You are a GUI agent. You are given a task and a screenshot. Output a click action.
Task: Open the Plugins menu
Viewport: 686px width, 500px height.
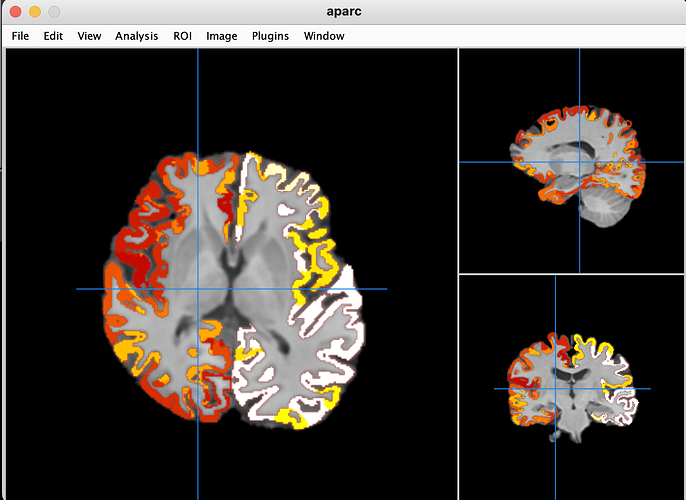click(x=270, y=36)
